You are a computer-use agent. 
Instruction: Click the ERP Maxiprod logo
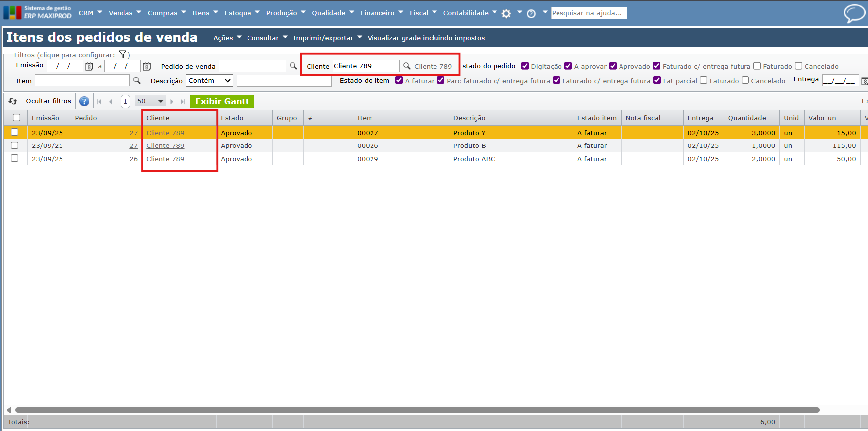tap(38, 12)
